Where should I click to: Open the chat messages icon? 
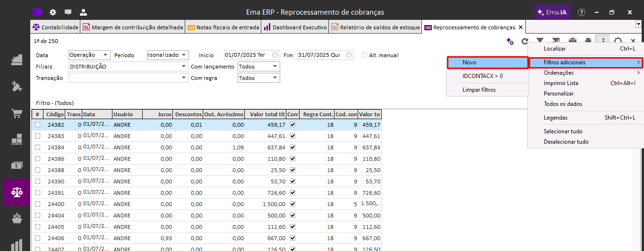(68, 12)
